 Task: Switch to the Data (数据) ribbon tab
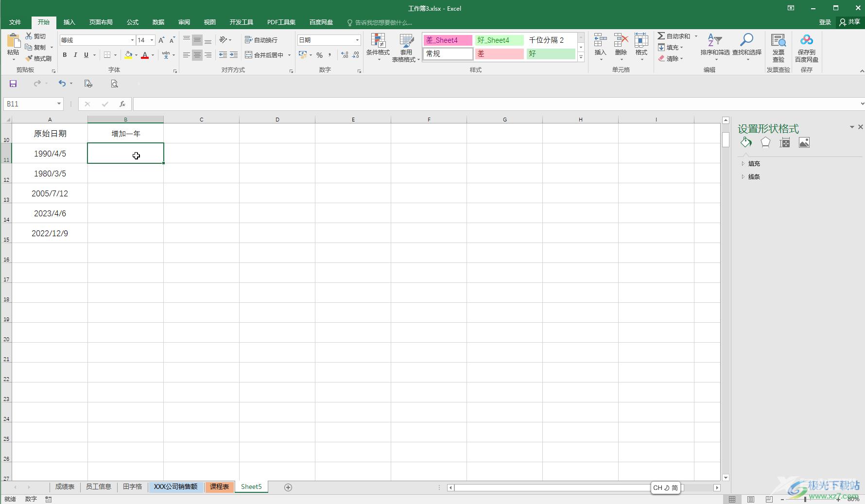point(158,22)
